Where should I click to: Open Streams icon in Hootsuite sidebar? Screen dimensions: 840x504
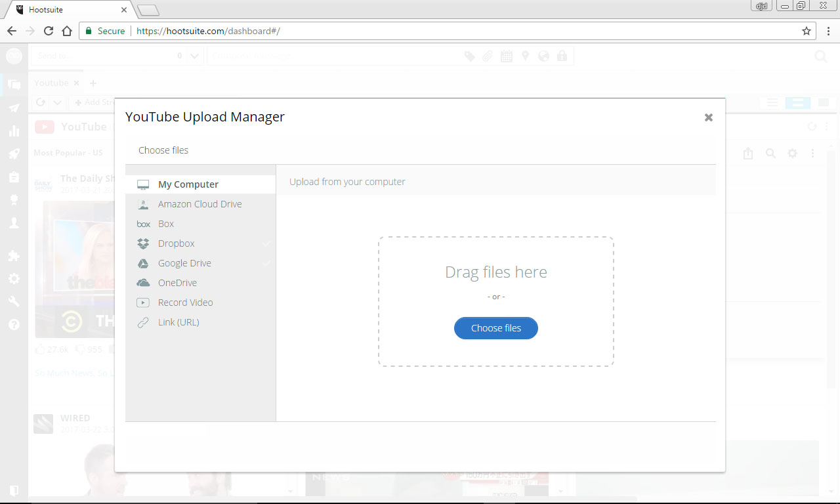coord(14,85)
